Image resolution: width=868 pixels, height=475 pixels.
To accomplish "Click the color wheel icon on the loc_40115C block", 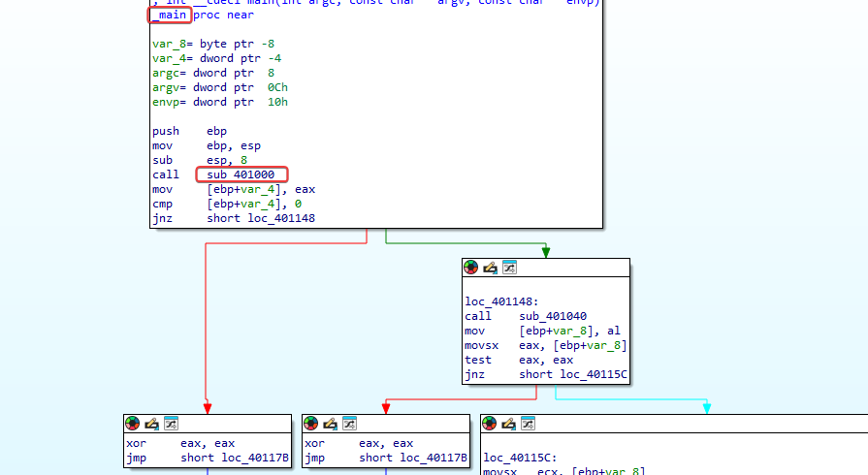I will [490, 424].
